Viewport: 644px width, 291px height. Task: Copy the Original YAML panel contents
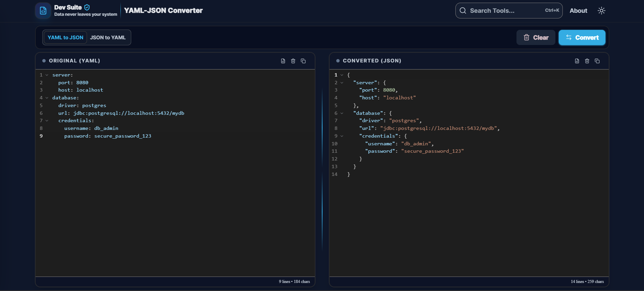pyautogui.click(x=303, y=61)
